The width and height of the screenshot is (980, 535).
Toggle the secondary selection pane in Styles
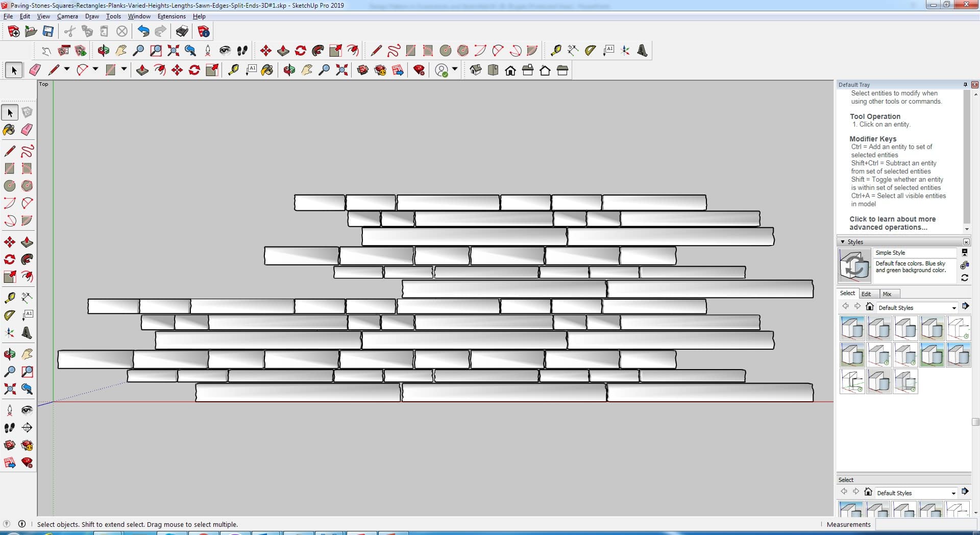964,253
